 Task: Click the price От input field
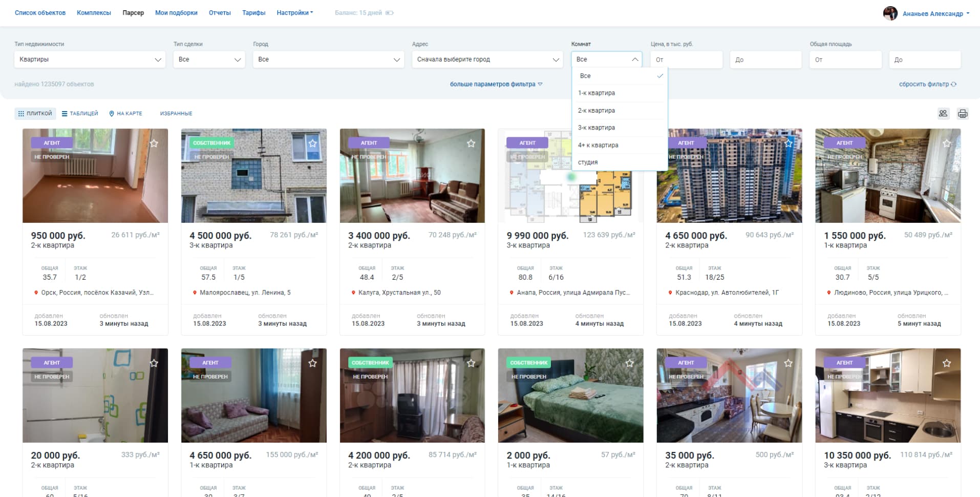tap(686, 60)
